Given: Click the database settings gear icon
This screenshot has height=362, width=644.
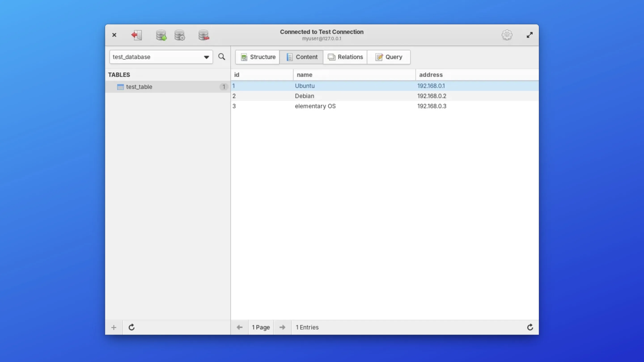Looking at the screenshot, I should (x=180, y=35).
